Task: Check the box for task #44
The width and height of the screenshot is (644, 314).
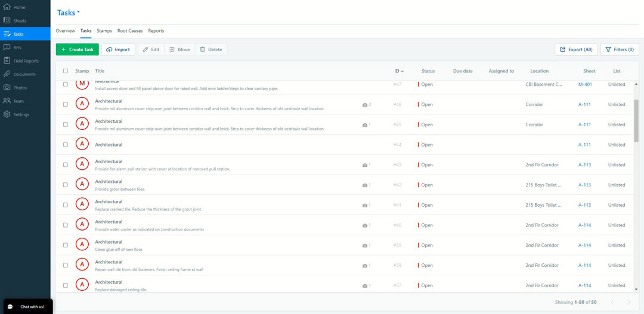Action: tap(66, 145)
